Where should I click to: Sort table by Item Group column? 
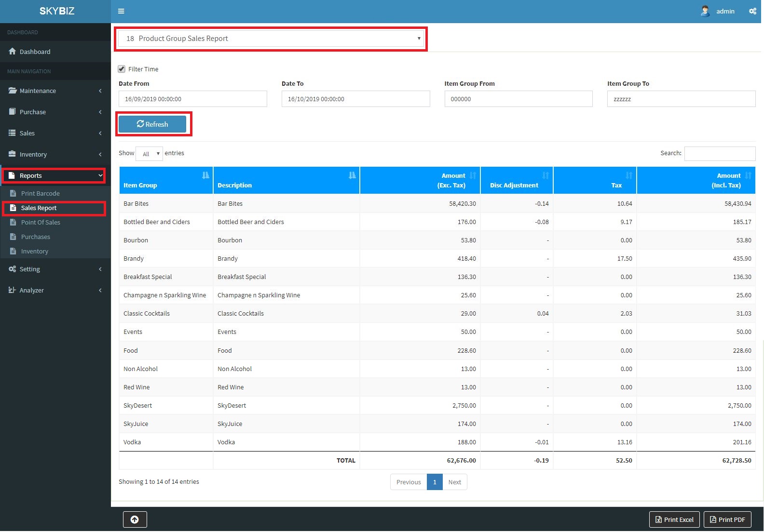[x=205, y=175]
